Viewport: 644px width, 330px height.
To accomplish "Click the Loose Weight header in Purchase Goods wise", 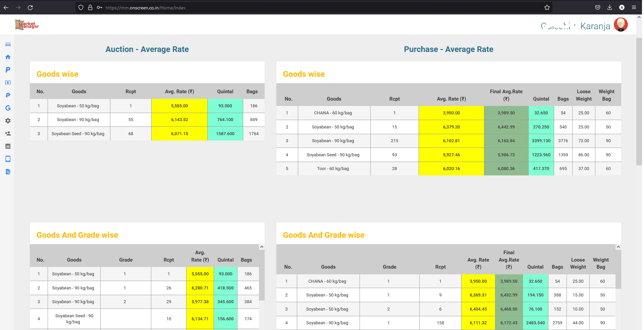I will [584, 95].
